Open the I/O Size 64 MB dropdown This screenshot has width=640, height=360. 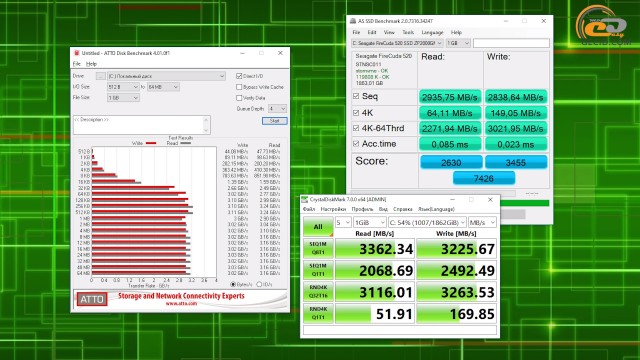[x=163, y=87]
